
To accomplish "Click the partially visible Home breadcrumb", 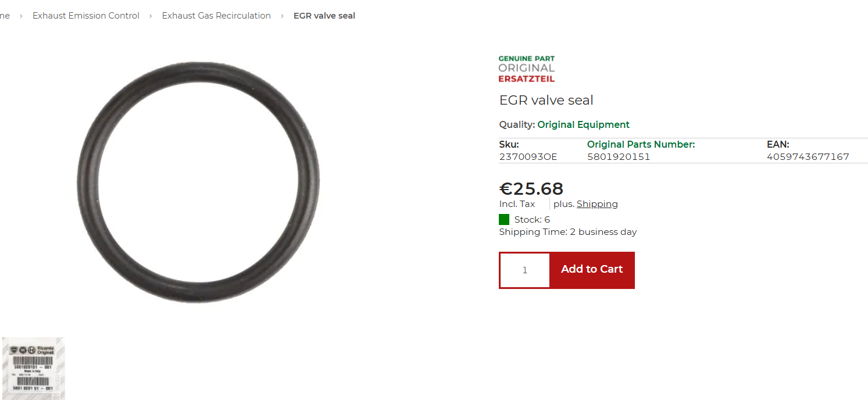I will pyautogui.click(x=5, y=16).
